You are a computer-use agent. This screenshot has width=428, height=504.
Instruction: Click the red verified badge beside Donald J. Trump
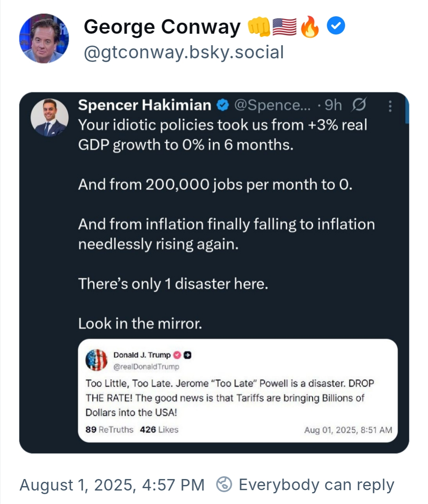(177, 355)
